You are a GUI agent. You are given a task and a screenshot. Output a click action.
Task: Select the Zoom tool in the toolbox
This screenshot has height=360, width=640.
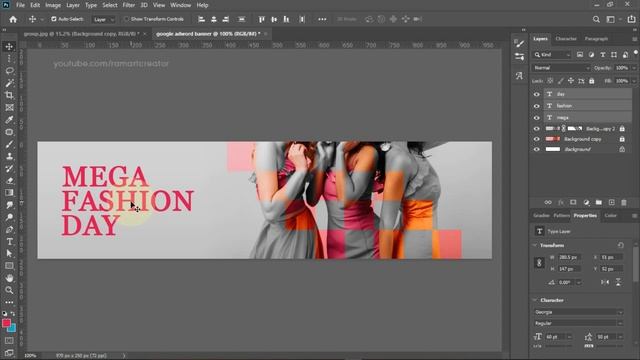9,290
